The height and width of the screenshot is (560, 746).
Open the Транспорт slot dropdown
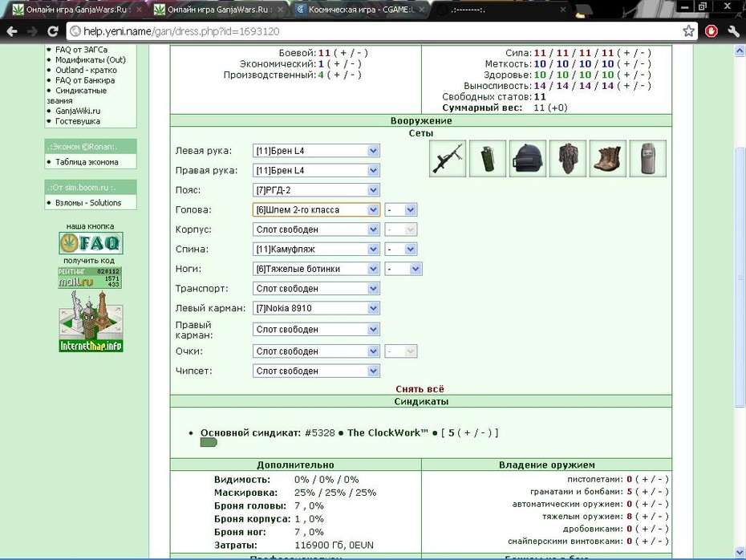click(x=316, y=289)
